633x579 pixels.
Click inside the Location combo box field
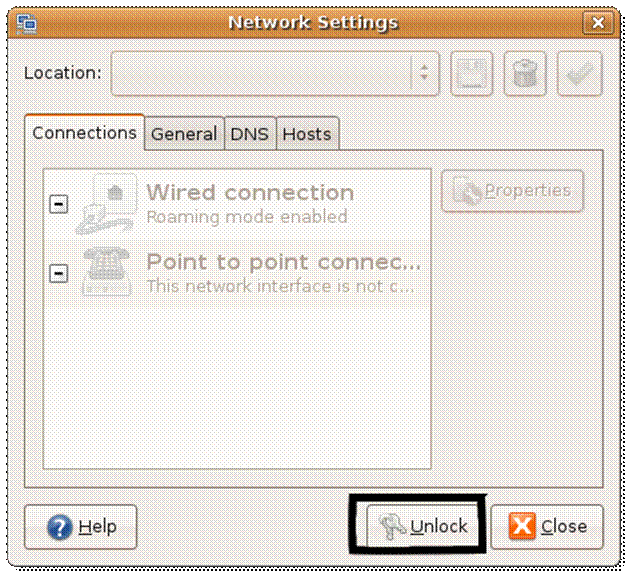(x=260, y=73)
